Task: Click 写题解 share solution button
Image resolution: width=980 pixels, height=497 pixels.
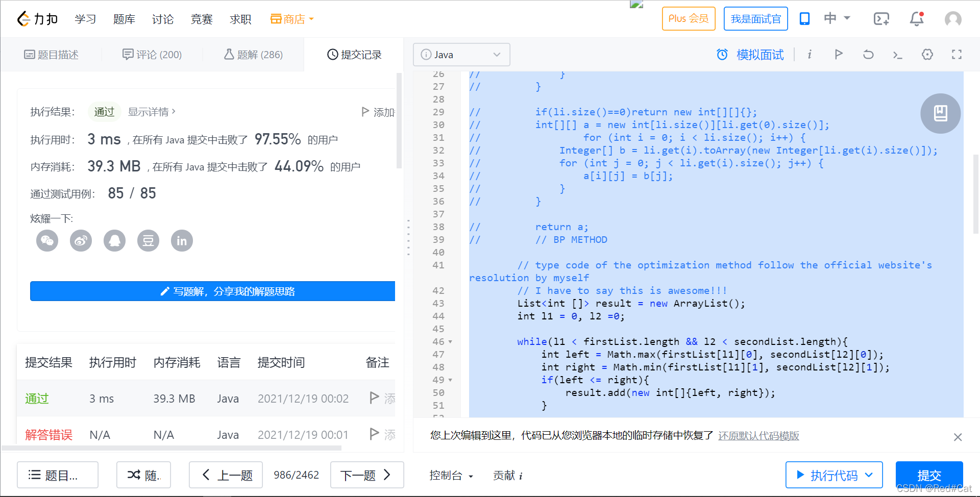Action: click(x=212, y=291)
